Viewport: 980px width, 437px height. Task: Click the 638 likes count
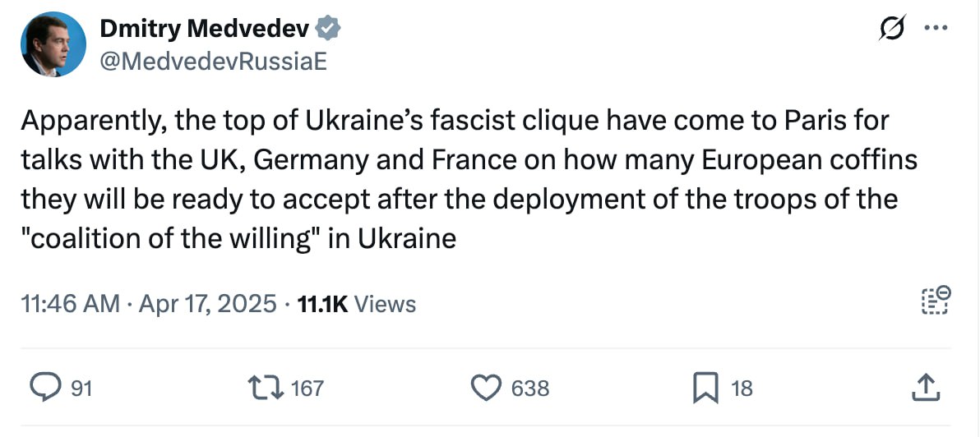[x=530, y=388]
